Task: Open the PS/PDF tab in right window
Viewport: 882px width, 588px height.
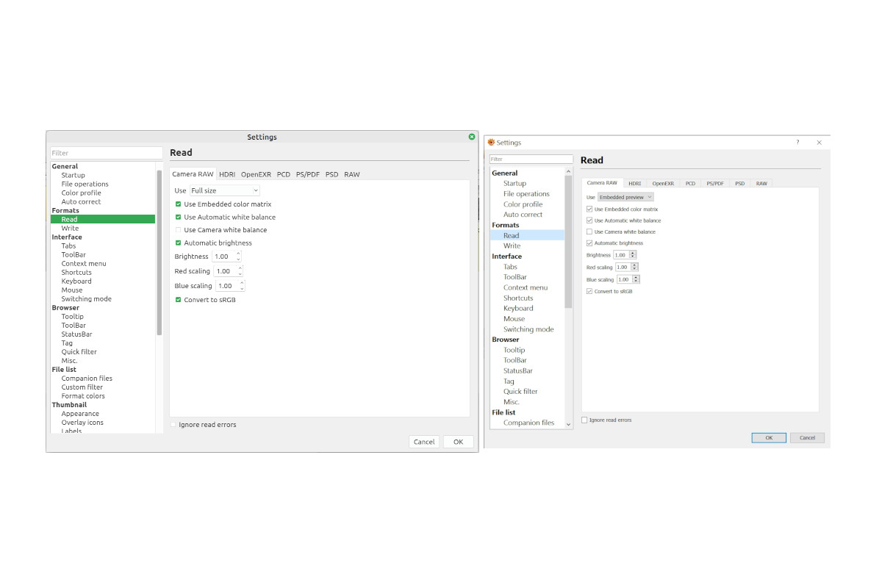Action: pos(715,184)
